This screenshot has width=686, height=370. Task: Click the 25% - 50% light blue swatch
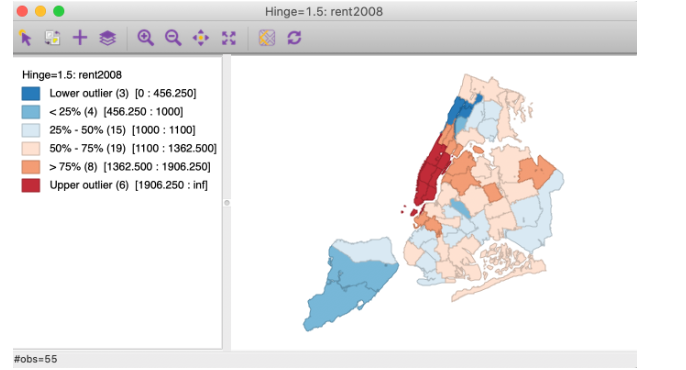point(31,130)
